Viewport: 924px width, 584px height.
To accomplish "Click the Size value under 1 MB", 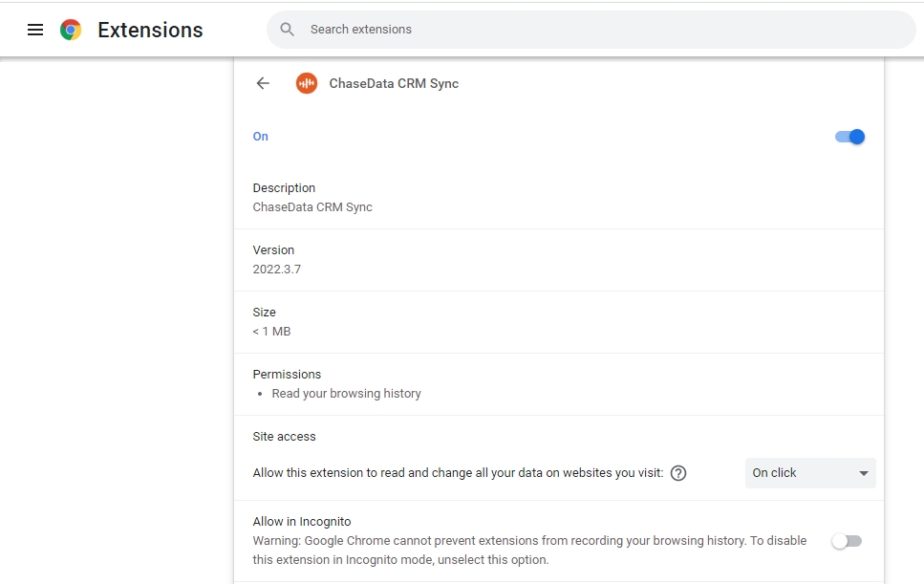I will point(271,332).
